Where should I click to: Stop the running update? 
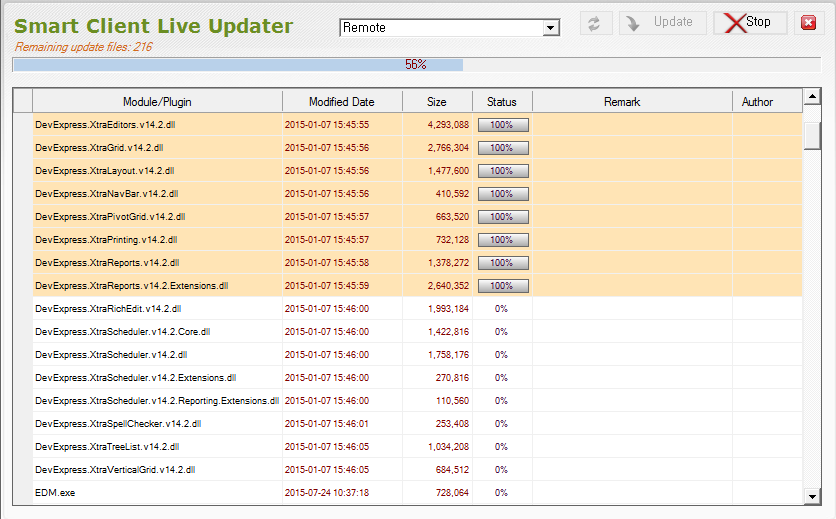750,23
